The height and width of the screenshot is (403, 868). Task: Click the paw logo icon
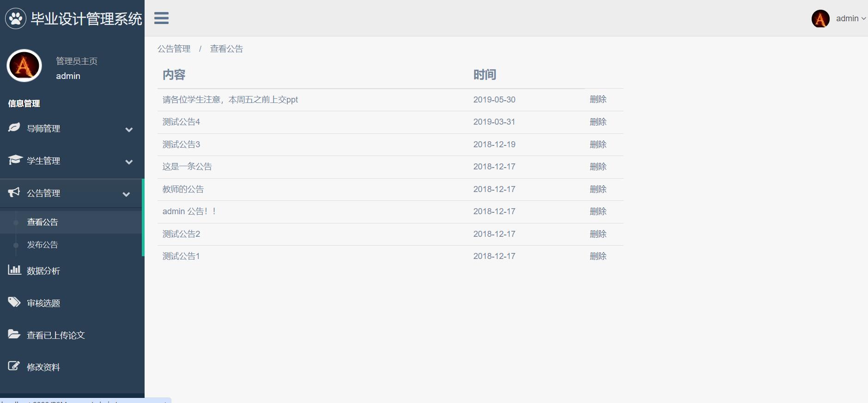pos(16,18)
